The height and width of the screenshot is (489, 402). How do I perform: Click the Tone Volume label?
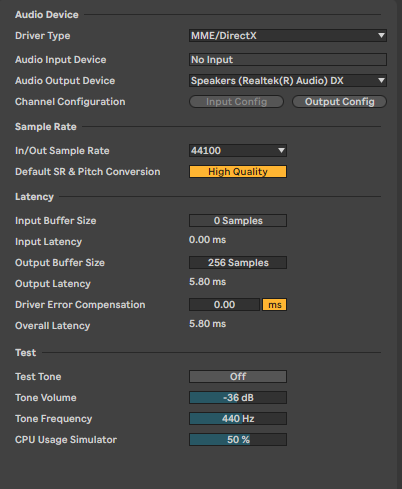pyautogui.click(x=46, y=398)
